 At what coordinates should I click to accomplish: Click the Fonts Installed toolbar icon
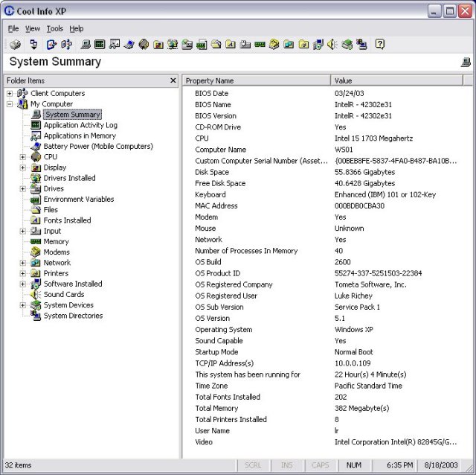click(231, 45)
